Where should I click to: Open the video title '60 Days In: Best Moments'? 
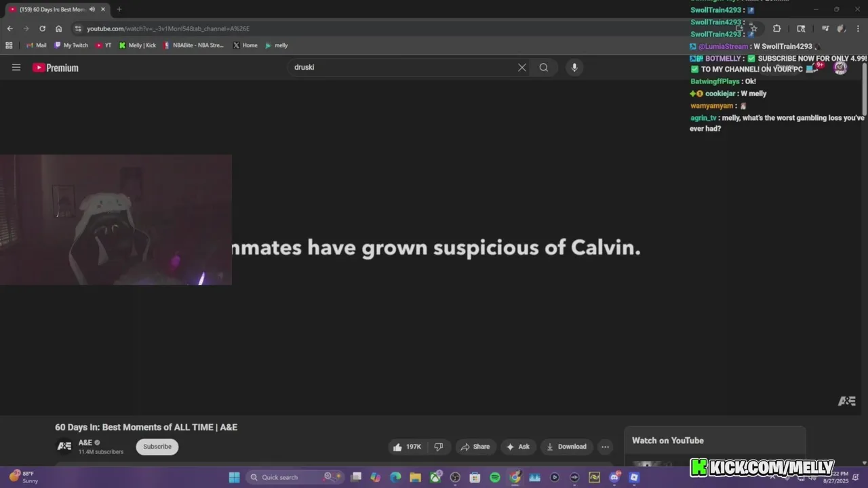[146, 427]
